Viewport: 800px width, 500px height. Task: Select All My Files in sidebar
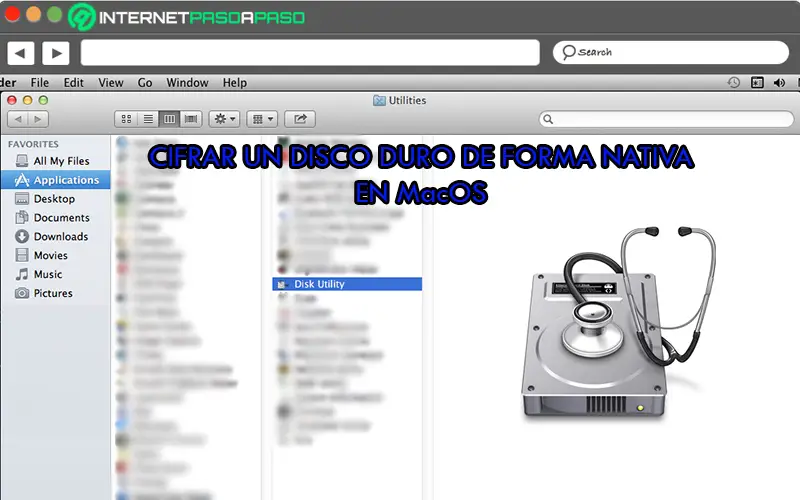[56, 161]
